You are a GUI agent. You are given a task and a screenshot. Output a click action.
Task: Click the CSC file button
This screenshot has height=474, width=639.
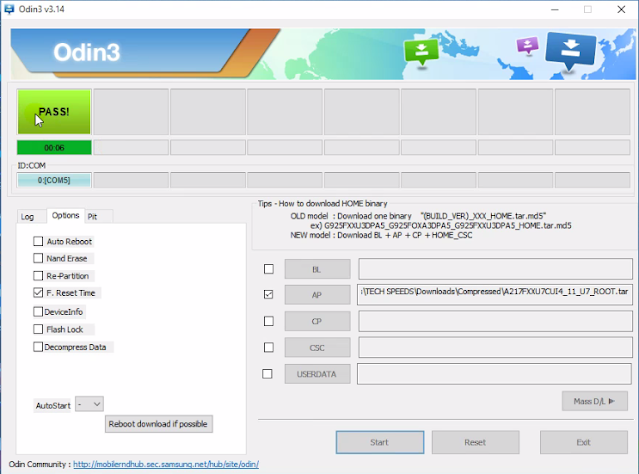pos(317,348)
